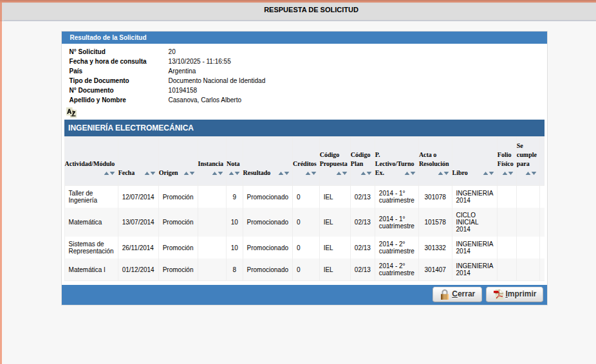The width and height of the screenshot is (596, 364).
Task: Sort Créditos column descending
Action: (312, 173)
